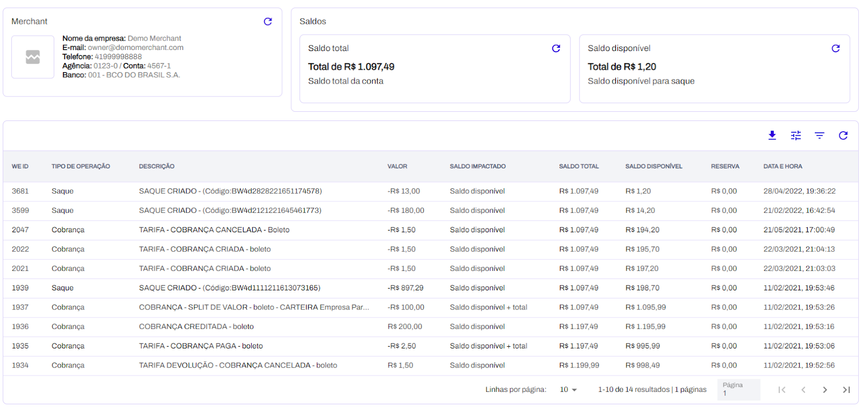This screenshot has width=868, height=407.
Task: Click value -R$ 180,00
Action: pos(406,211)
